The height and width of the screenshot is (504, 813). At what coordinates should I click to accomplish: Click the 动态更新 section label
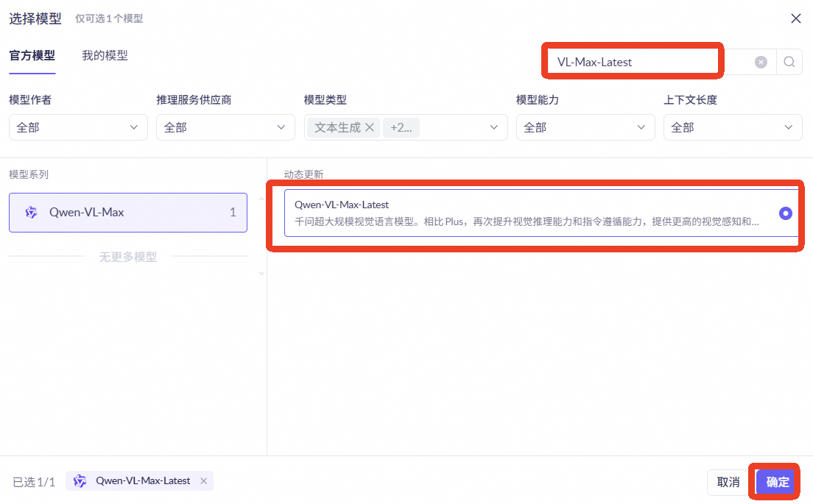[304, 174]
